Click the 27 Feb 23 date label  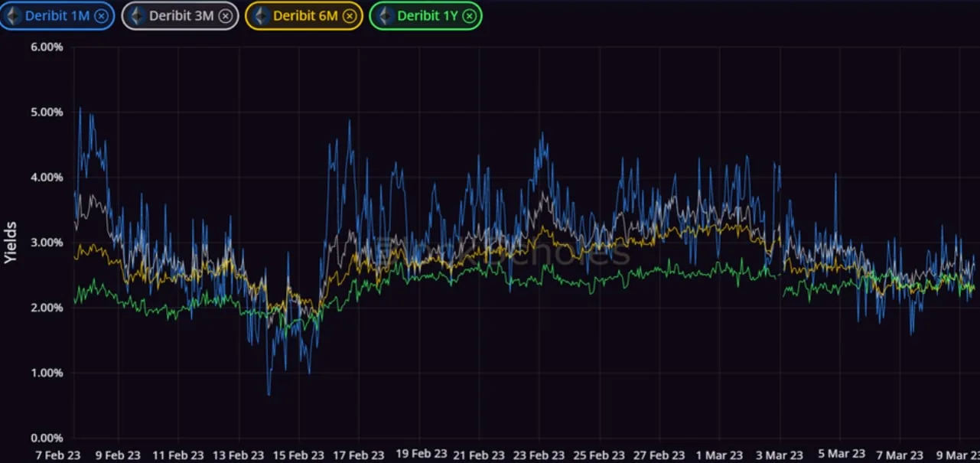(x=659, y=455)
